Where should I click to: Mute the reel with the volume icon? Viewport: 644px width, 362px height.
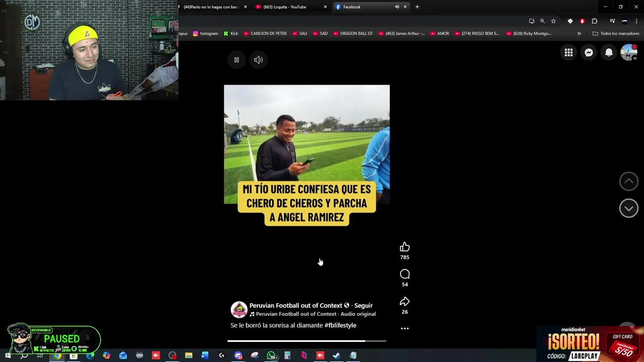point(258,60)
